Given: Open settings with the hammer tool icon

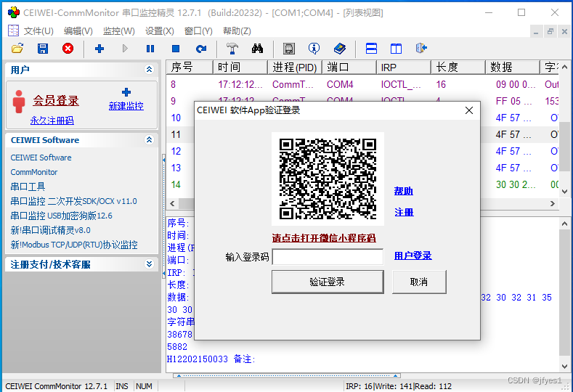Looking at the screenshot, I should pyautogui.click(x=232, y=48).
